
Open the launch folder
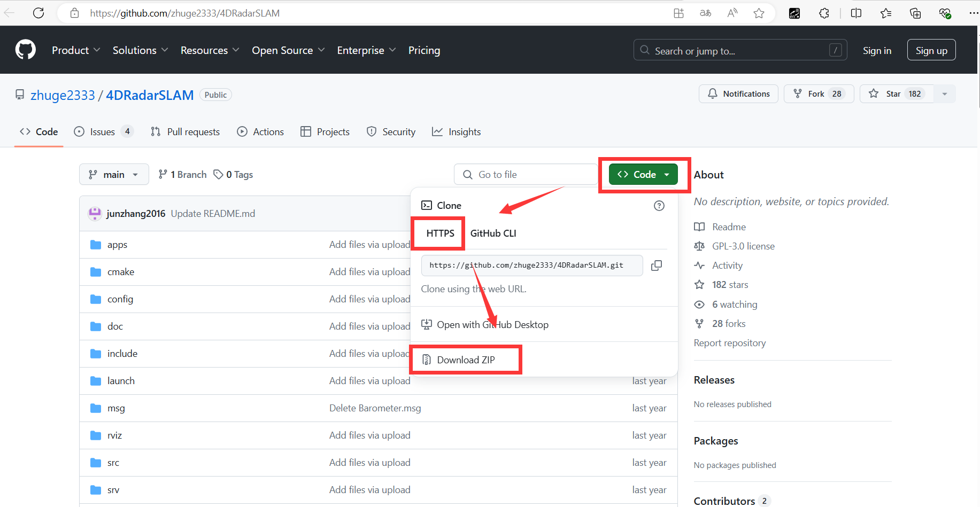coord(121,381)
